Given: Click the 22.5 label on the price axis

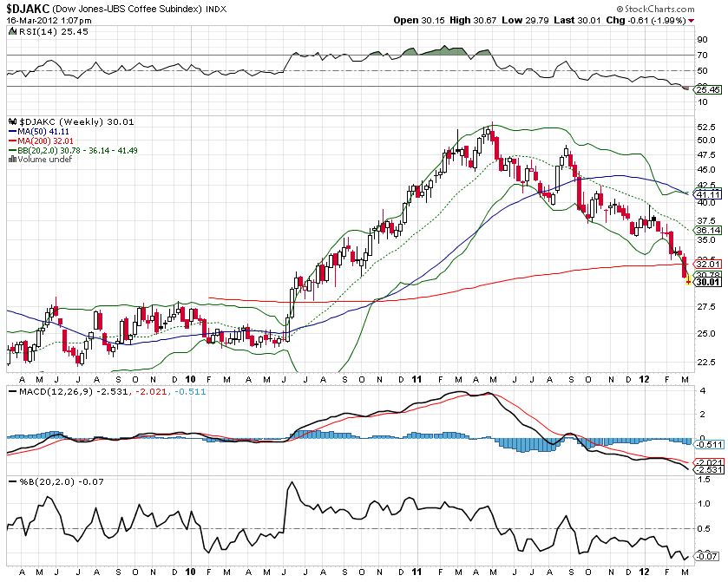Looking at the screenshot, I should 706,362.
